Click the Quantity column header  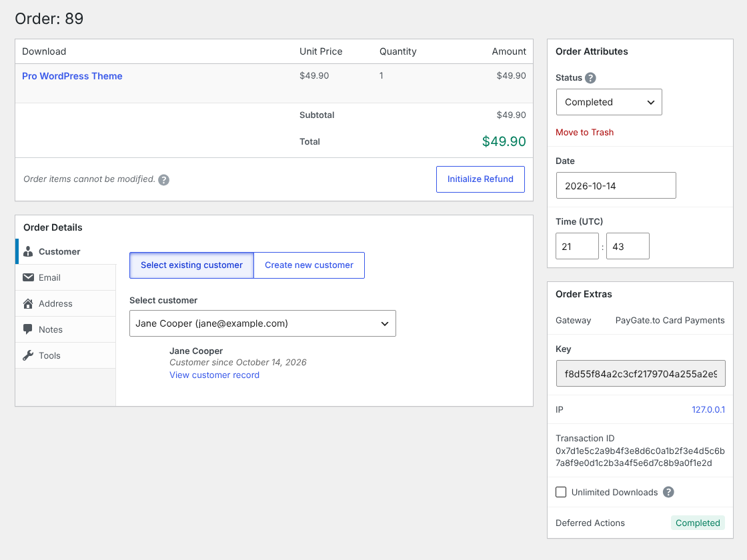click(398, 51)
